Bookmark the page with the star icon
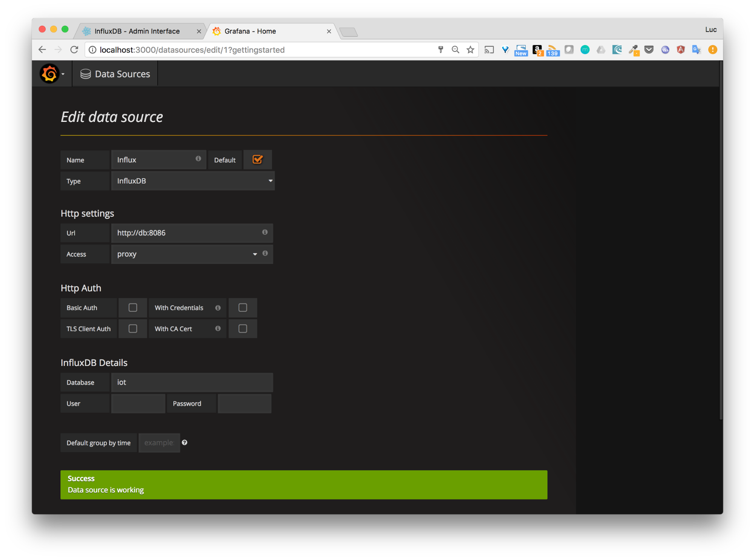Image resolution: width=755 pixels, height=560 pixels. tap(471, 49)
